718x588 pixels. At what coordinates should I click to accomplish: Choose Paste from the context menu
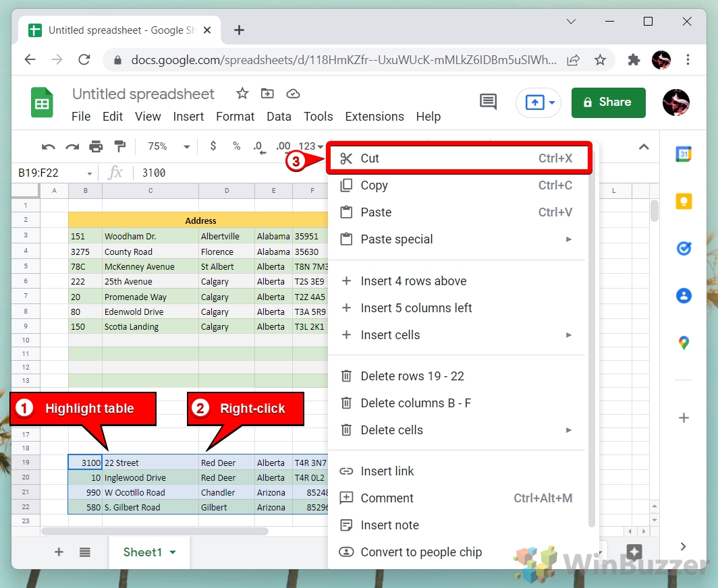coord(457,212)
